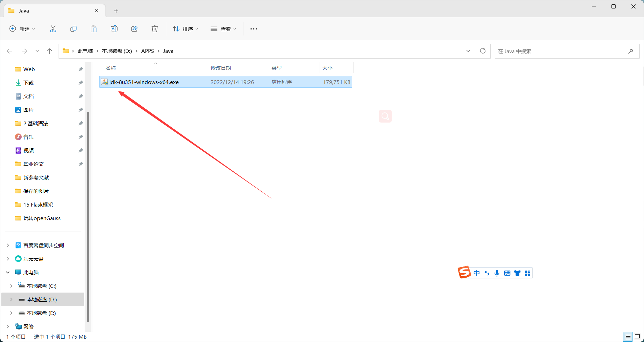
Task: Open Sogou soft keyboard icon
Action: (507, 273)
